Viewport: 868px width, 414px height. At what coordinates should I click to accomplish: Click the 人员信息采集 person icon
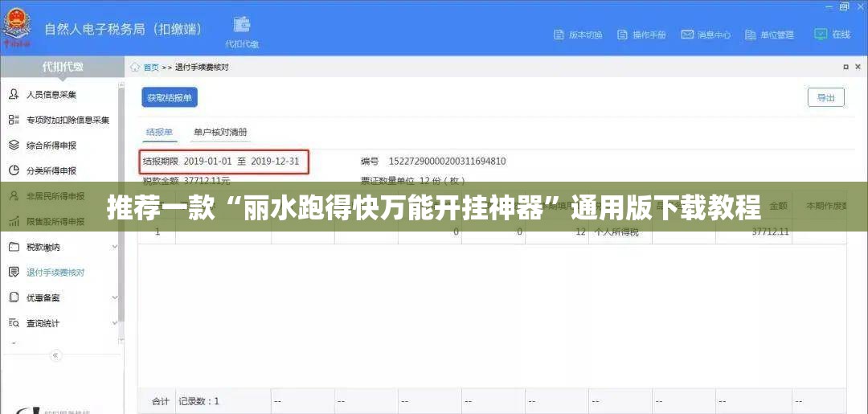click(14, 95)
